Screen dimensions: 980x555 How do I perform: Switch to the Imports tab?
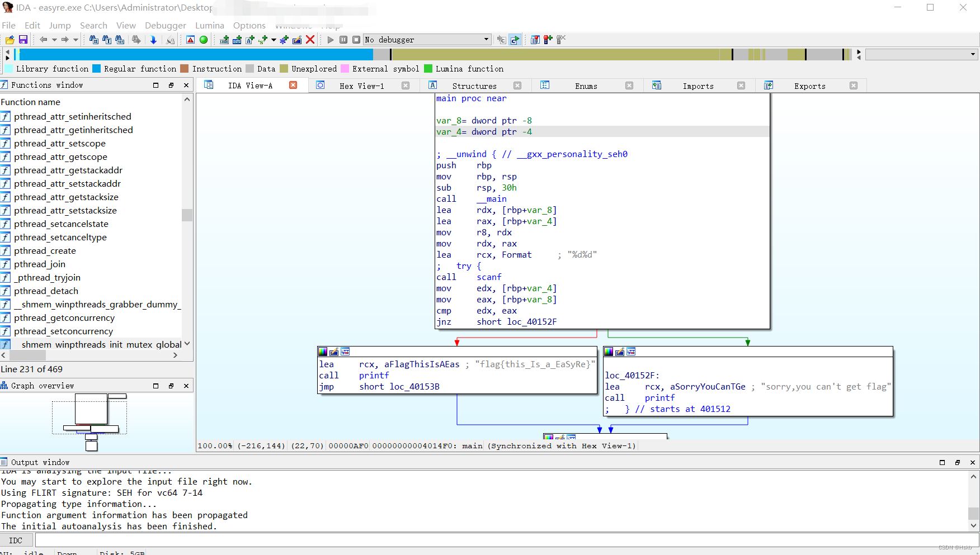point(698,86)
